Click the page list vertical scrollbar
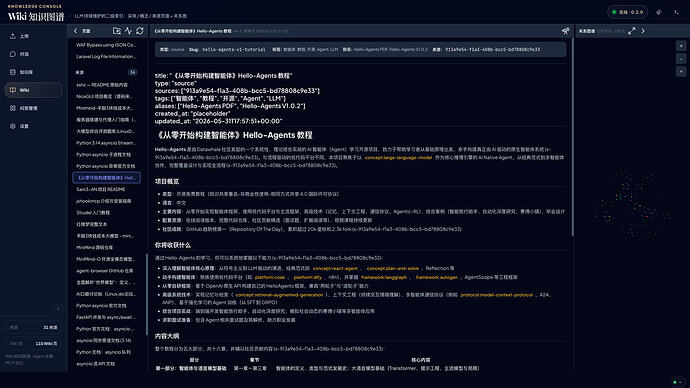Screen dimensions: 690x388 [x=147, y=294]
